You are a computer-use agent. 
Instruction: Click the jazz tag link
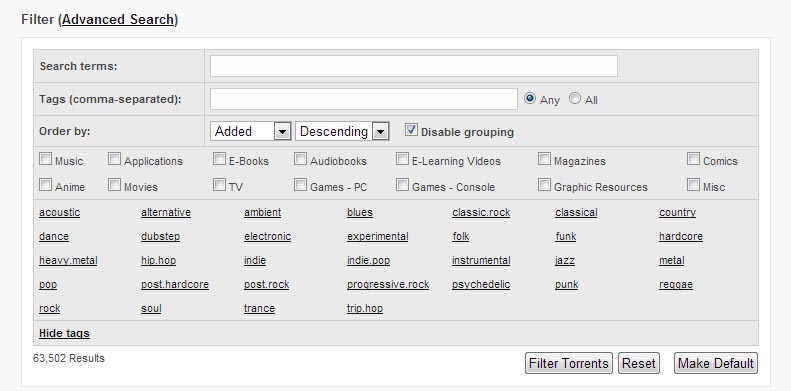565,261
